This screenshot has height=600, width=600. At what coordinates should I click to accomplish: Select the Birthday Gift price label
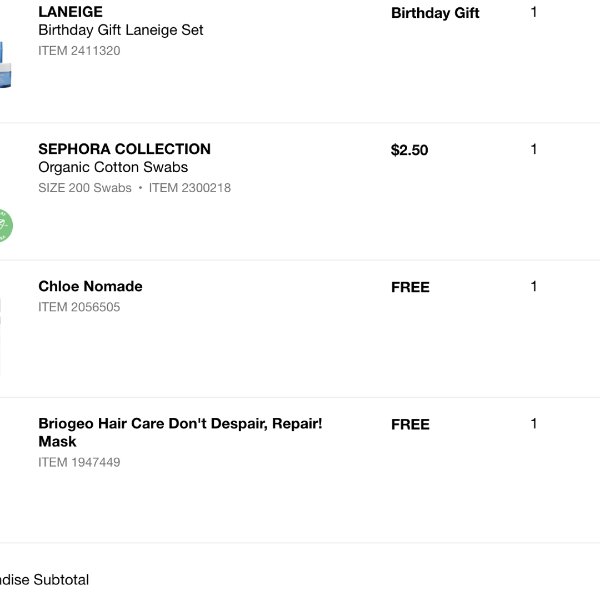pyautogui.click(x=435, y=13)
